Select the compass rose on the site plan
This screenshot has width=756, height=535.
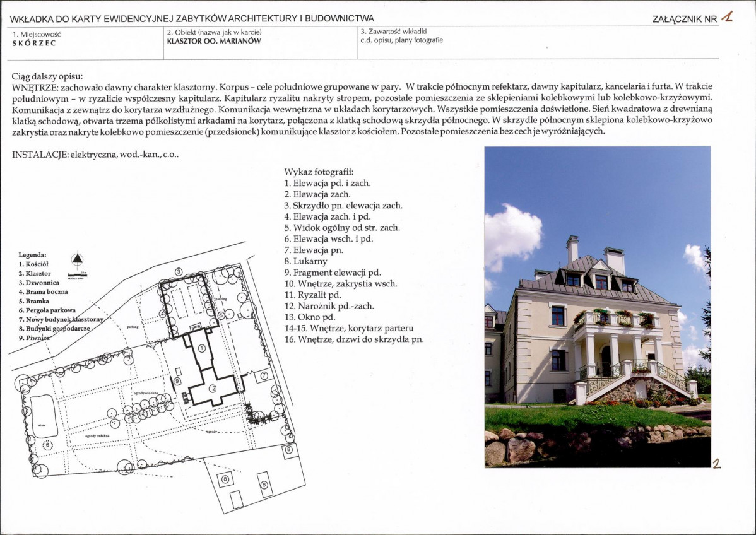pos(78,259)
